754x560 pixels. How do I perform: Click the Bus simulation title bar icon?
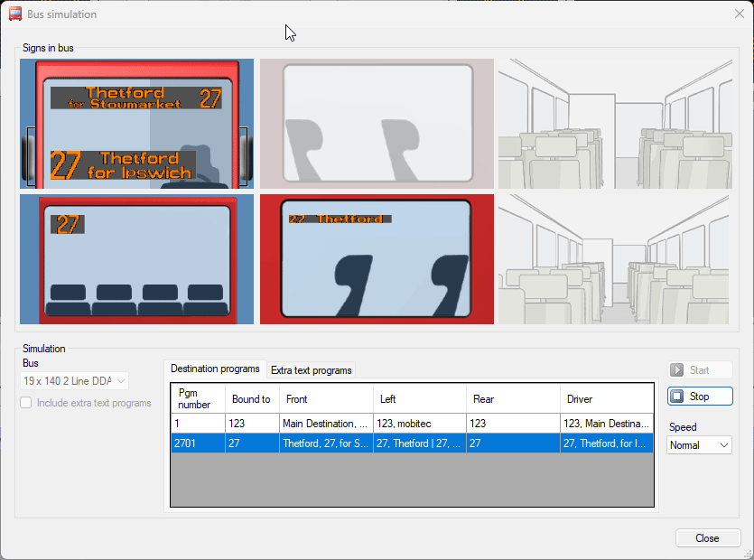(x=14, y=14)
